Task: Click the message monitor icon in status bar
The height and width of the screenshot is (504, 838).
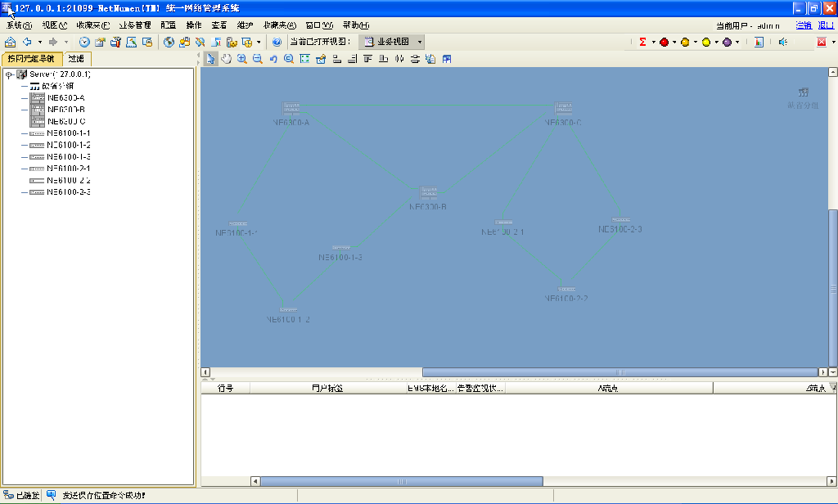Action: click(x=51, y=496)
